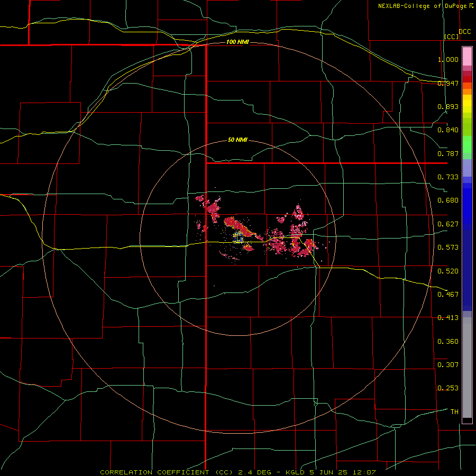Click the 0.467 color scale value
The height and width of the screenshot is (476, 476).
[x=448, y=295]
